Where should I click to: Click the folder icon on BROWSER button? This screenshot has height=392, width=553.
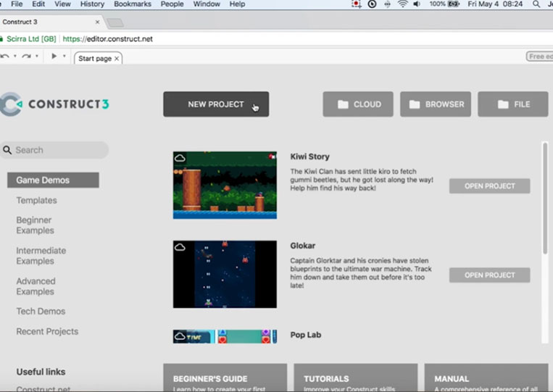click(x=415, y=104)
